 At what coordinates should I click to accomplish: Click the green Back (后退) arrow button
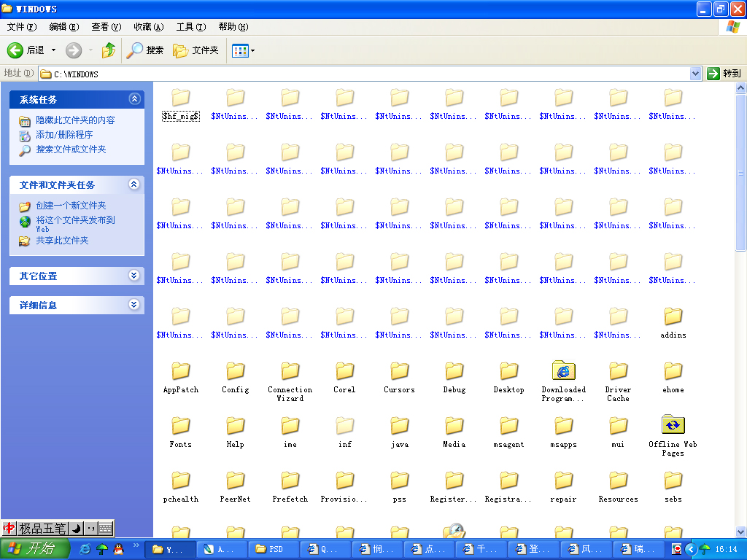(x=16, y=50)
